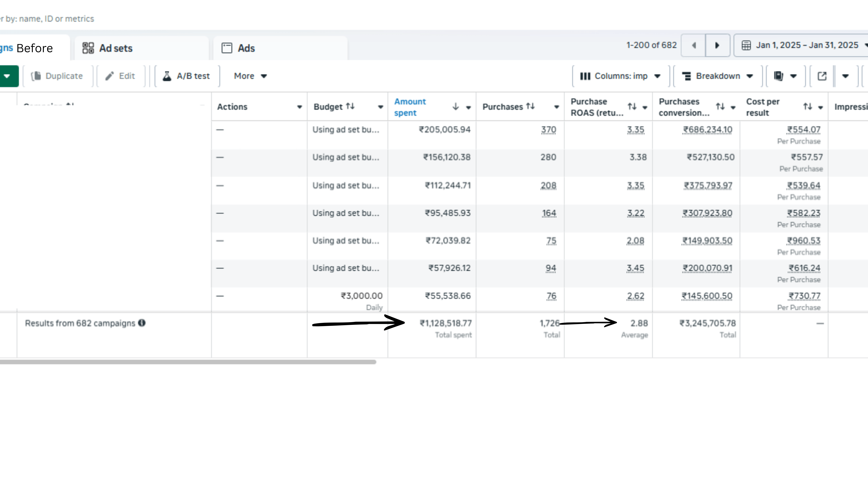This screenshot has width=868, height=488.
Task: Open the Columns: imp dropdown
Action: [620, 76]
